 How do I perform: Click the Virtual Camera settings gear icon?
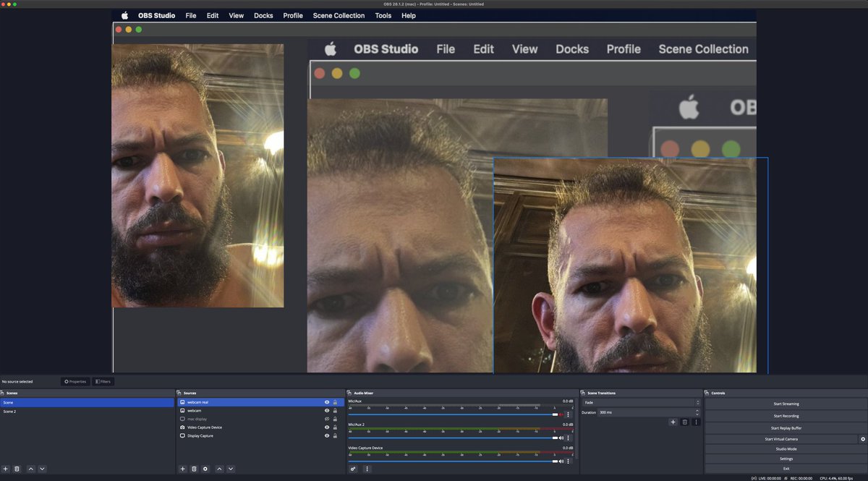pyautogui.click(x=863, y=439)
